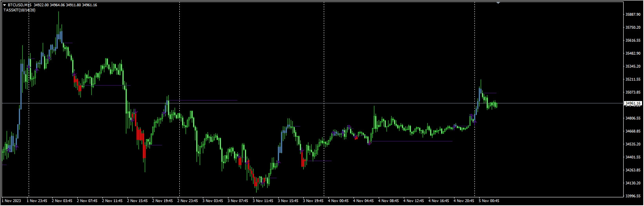Click the 2 Nov 15:45 time axis label

138,201
